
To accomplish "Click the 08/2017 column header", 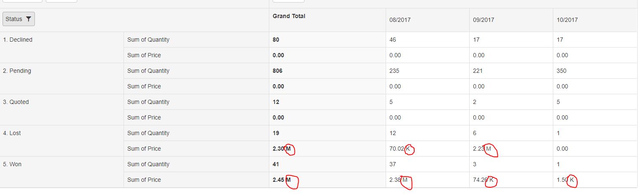I will (400, 20).
